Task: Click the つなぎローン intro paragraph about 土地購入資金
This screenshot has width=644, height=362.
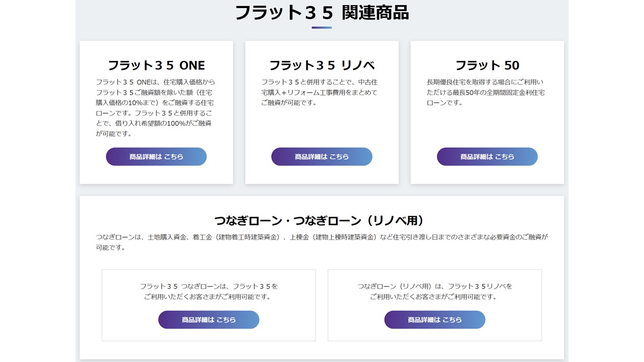Action: (x=321, y=242)
